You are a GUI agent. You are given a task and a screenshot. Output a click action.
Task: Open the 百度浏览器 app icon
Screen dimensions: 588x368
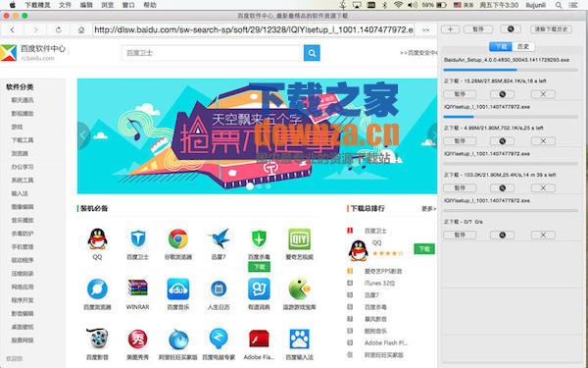tap(97, 289)
